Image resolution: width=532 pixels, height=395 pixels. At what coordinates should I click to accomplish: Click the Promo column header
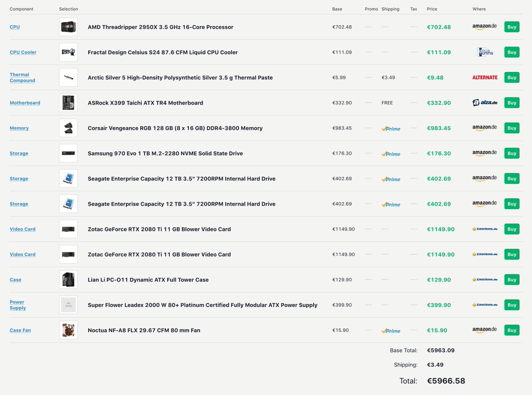(372, 9)
